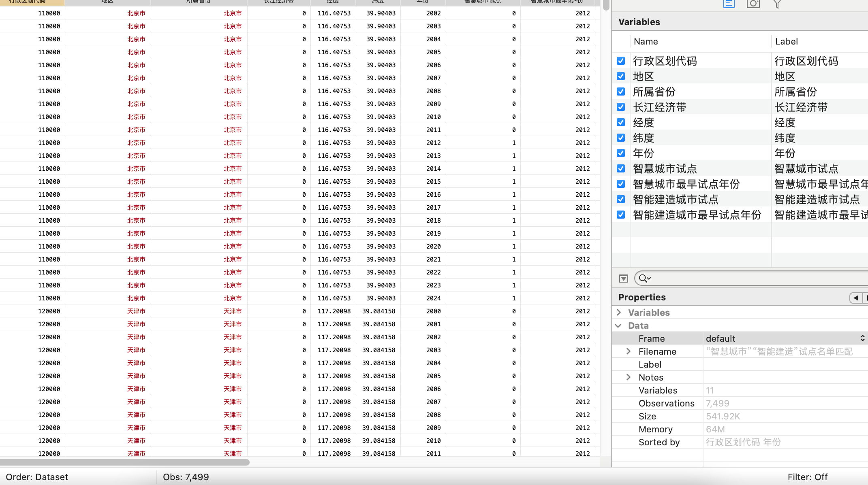
Task: Uncheck the 长江经济带 variable checkbox
Action: pyautogui.click(x=621, y=107)
